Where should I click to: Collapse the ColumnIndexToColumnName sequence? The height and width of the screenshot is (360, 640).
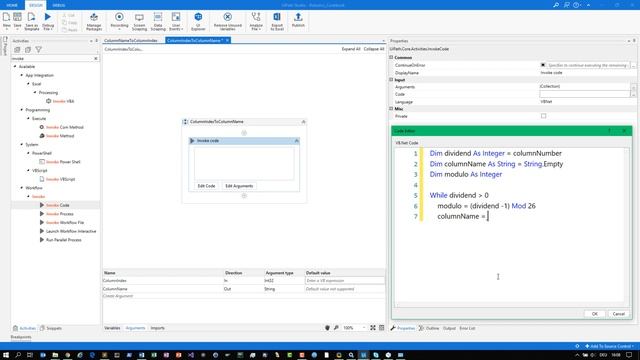(x=303, y=122)
